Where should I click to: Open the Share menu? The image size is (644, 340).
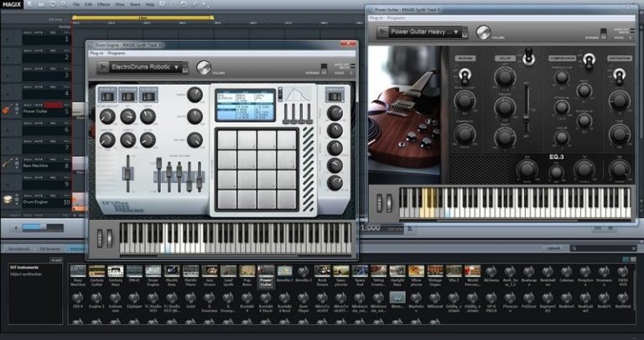tap(135, 4)
